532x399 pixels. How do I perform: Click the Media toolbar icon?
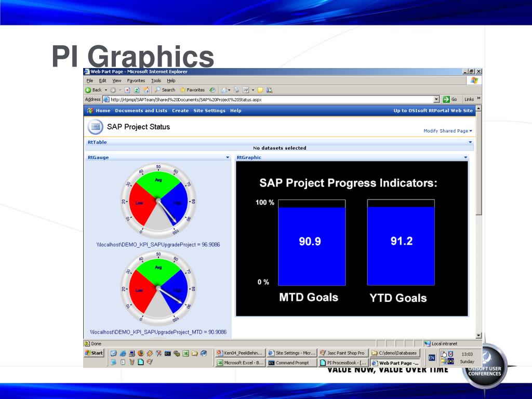tap(212, 90)
